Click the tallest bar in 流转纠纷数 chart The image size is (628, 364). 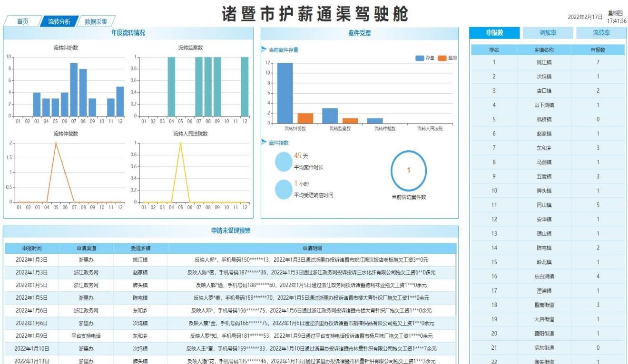click(x=74, y=89)
